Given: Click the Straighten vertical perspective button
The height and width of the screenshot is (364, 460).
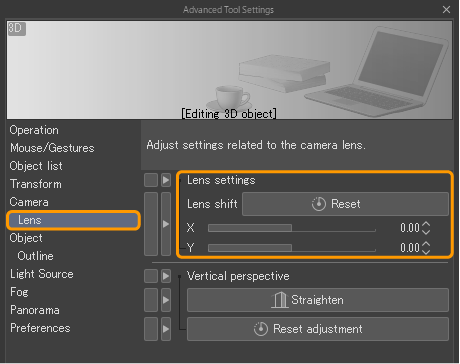Looking at the screenshot, I should click(x=318, y=300).
